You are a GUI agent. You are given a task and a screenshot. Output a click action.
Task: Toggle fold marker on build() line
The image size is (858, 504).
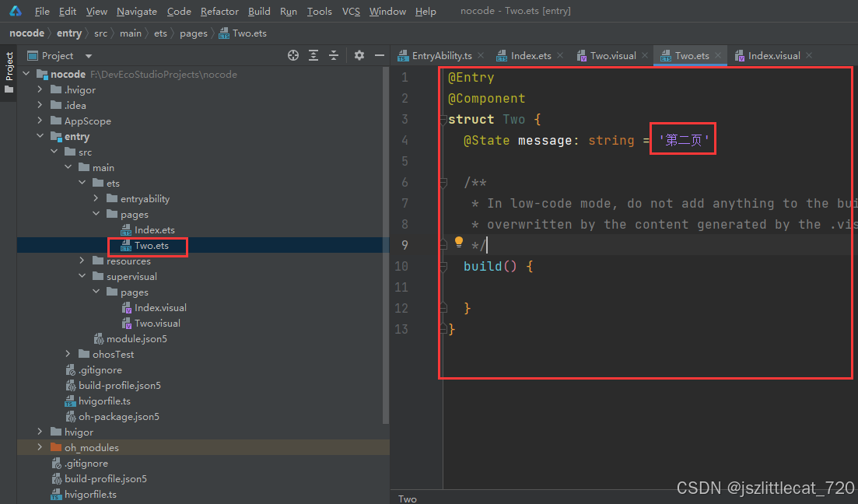[x=443, y=267]
